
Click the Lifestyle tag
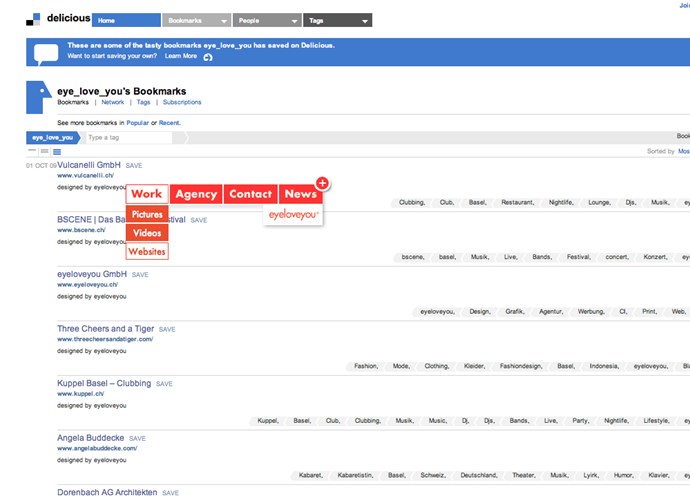(657, 421)
